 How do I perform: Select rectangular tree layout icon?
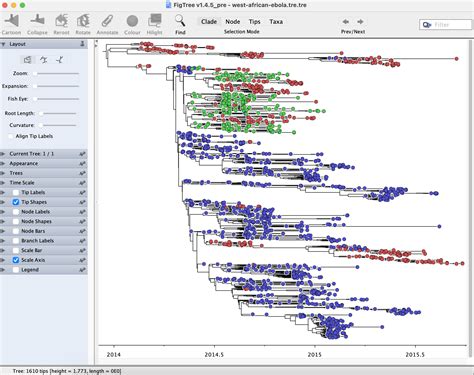pos(27,60)
